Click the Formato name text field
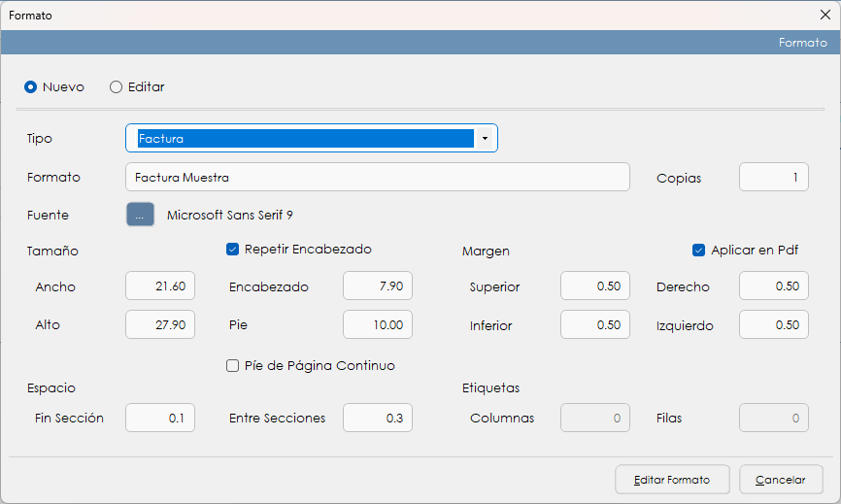The height and width of the screenshot is (504, 841). [x=378, y=178]
